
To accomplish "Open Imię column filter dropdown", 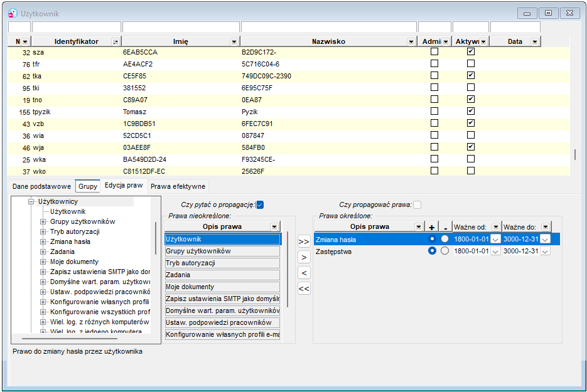I will coord(234,41).
